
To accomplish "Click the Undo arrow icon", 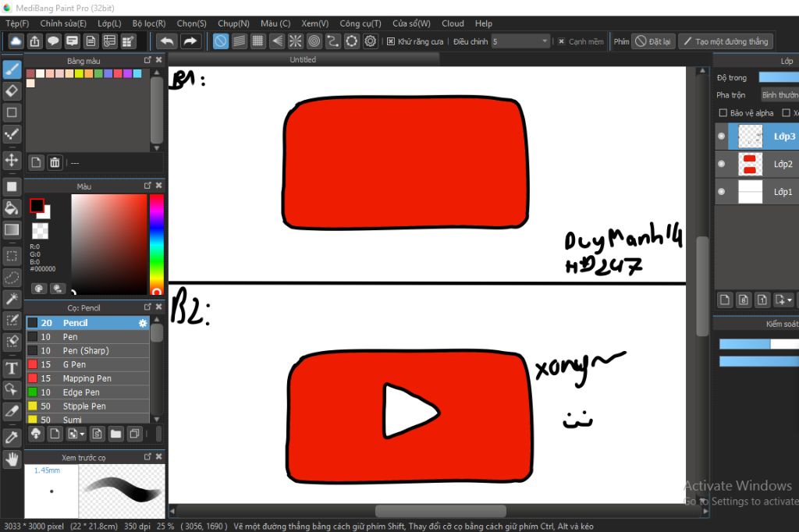I will (x=167, y=41).
